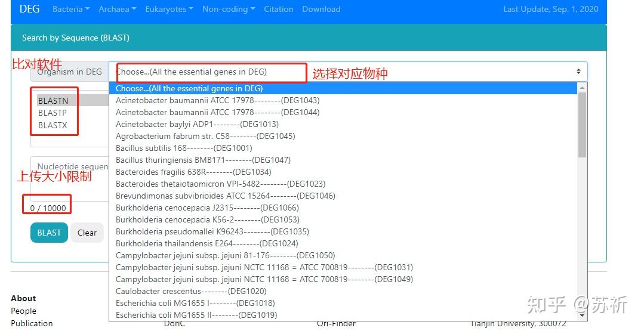Select Campylobacter jejuni 81-176 (DEG1050)
The width and height of the screenshot is (644, 331).
coord(343,255)
